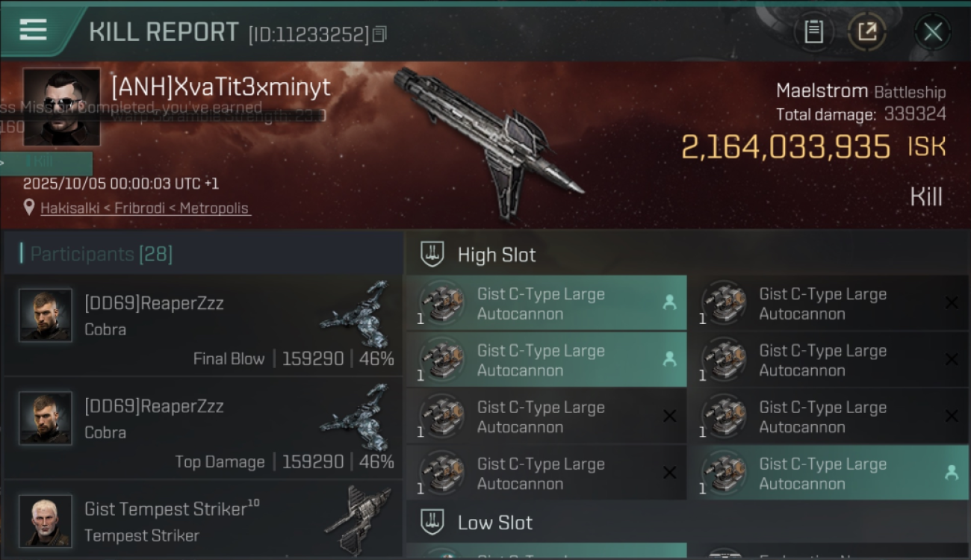This screenshot has height=560, width=971.
Task: Expand the 1 Kill side tab
Action: [x=46, y=163]
